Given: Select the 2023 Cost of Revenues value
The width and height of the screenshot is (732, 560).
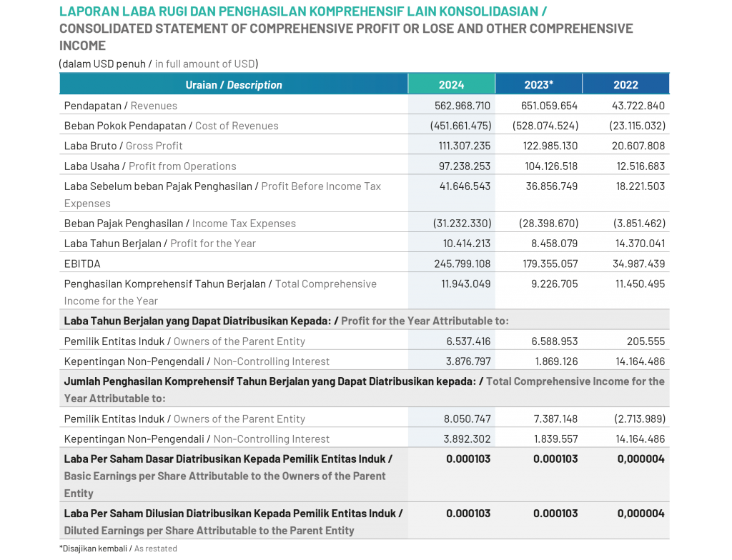Looking at the screenshot, I should [x=545, y=126].
